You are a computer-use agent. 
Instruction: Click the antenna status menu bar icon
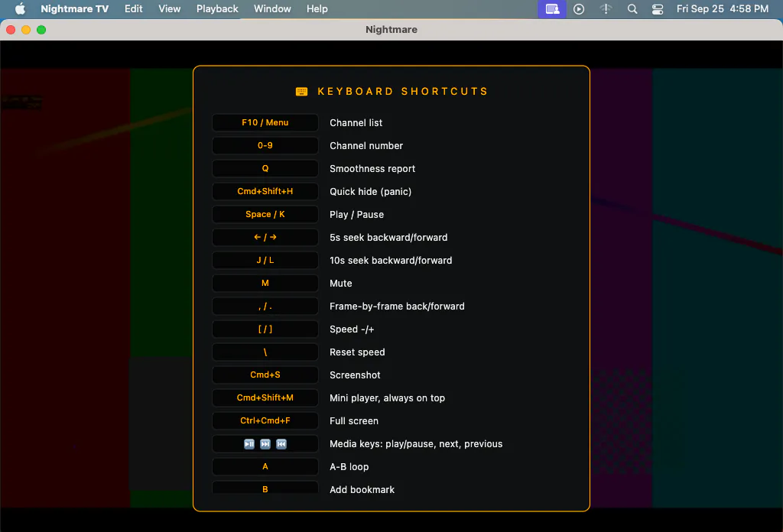(606, 9)
